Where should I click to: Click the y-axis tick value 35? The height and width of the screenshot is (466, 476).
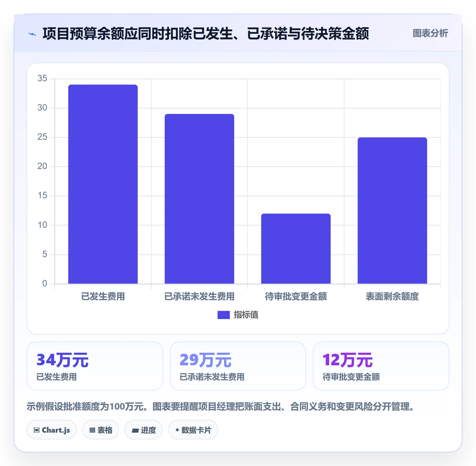42,79
